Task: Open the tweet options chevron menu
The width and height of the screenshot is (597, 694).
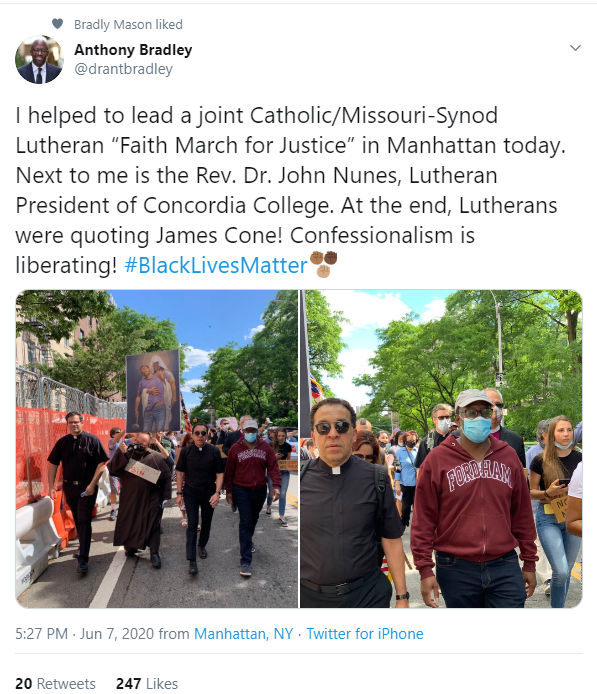Action: [x=575, y=48]
